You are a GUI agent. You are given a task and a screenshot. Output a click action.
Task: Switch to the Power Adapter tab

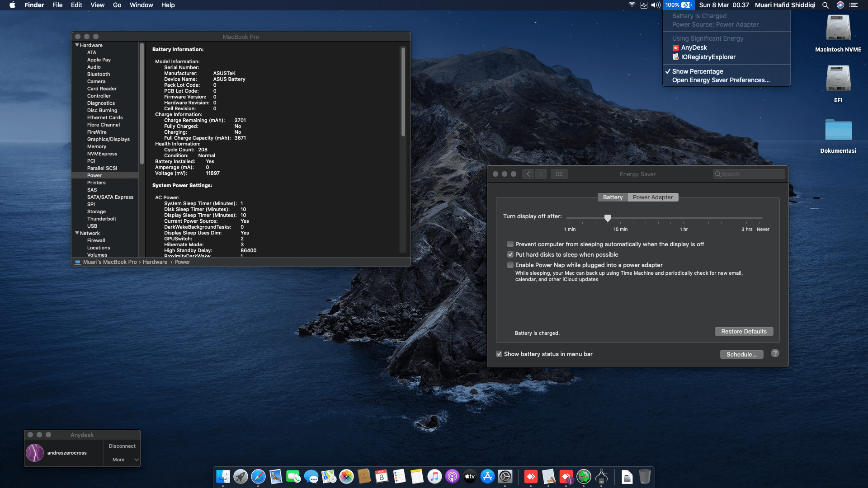click(x=653, y=197)
